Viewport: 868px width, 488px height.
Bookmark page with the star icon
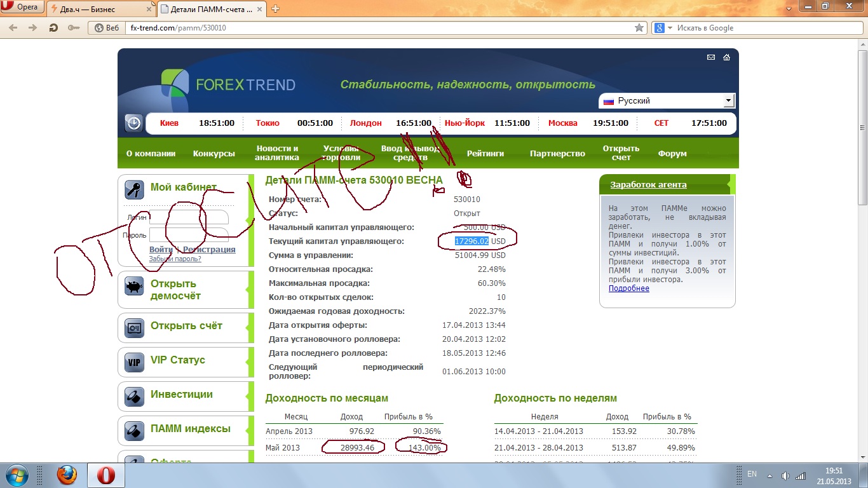pyautogui.click(x=639, y=28)
